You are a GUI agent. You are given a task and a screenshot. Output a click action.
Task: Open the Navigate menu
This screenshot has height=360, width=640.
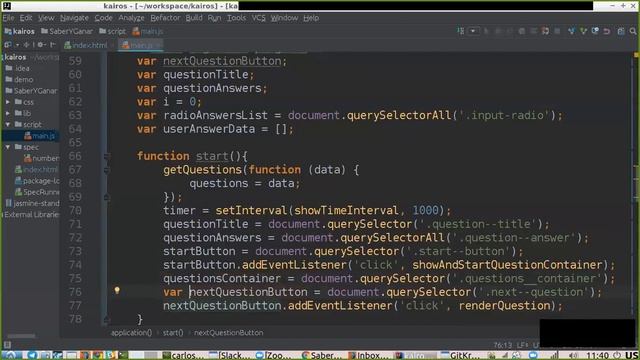(x=74, y=18)
